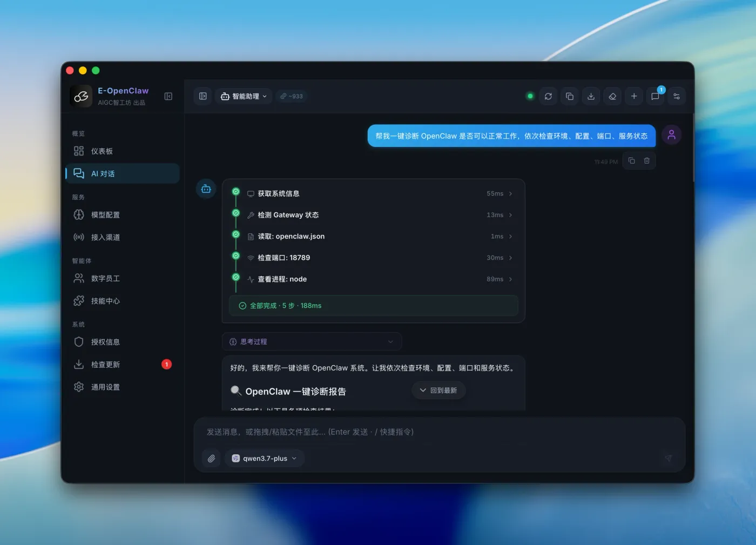Click the refresh icon in toolbar
Screen dimensions: 756x545
click(x=548, y=96)
